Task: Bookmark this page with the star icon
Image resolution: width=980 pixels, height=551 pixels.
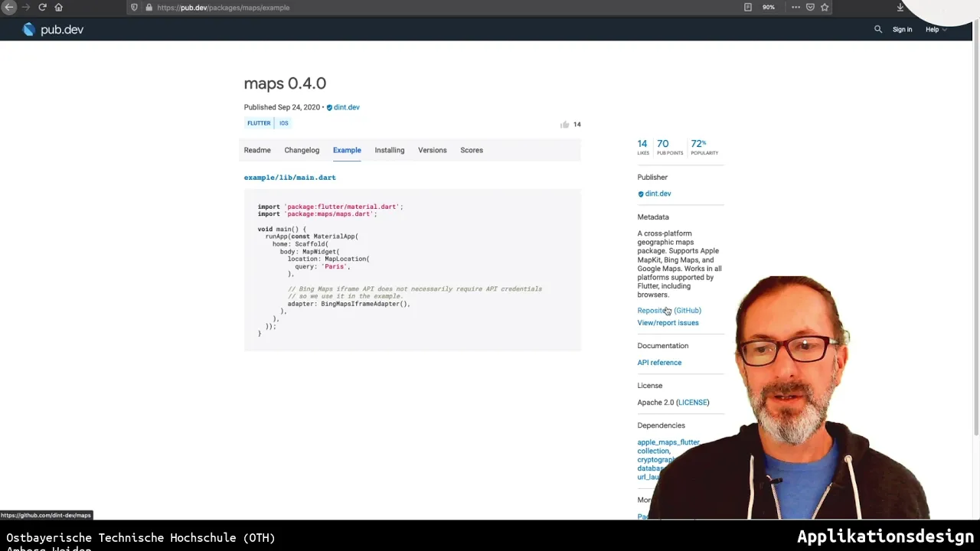Action: point(825,7)
